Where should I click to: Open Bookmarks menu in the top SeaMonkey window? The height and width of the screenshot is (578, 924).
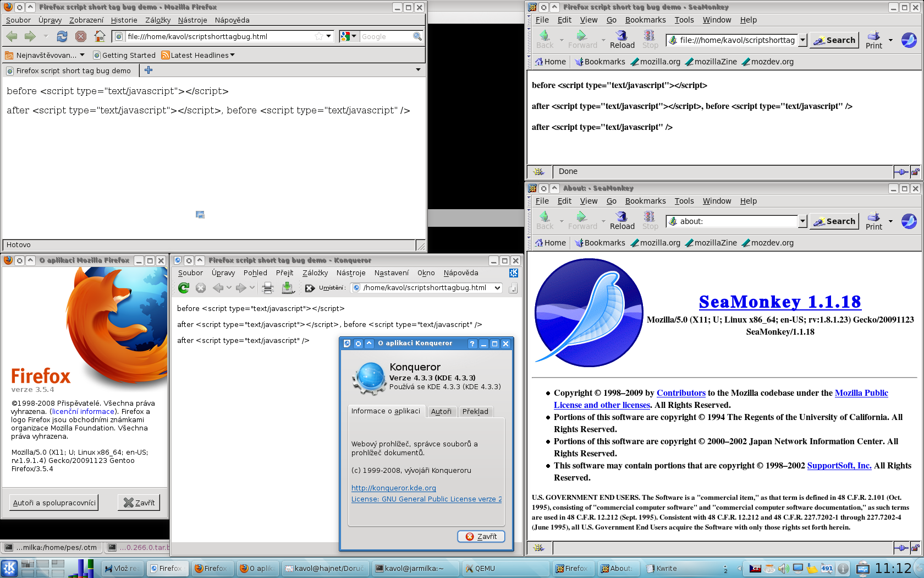point(645,20)
